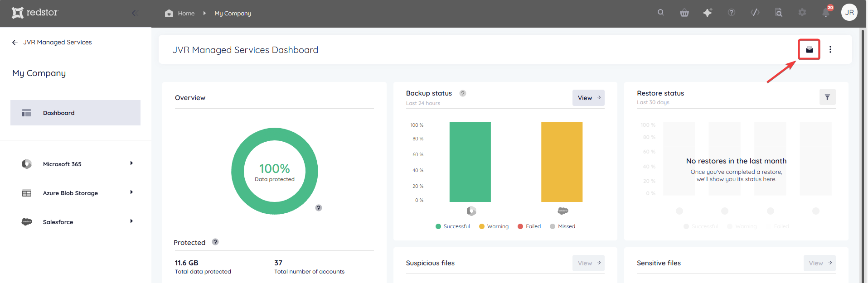The width and height of the screenshot is (868, 283).
Task: Click the yellow Warning bar in chart
Action: tap(562, 162)
